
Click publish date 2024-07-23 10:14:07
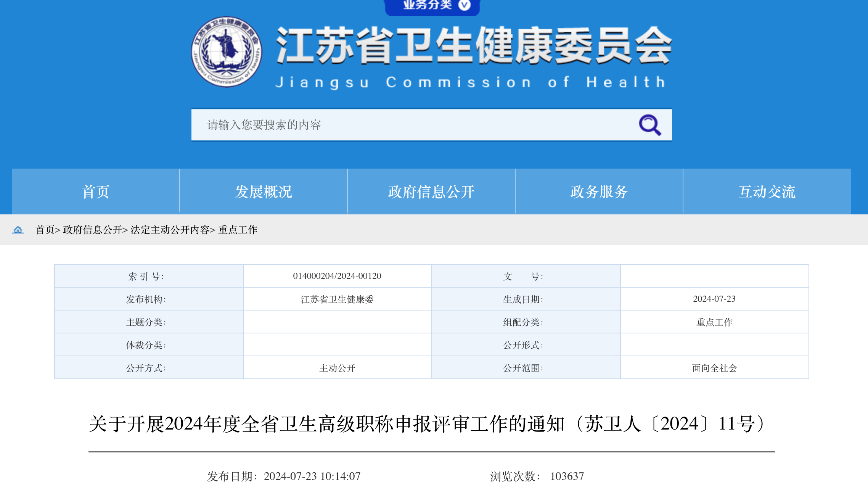pyautogui.click(x=312, y=476)
